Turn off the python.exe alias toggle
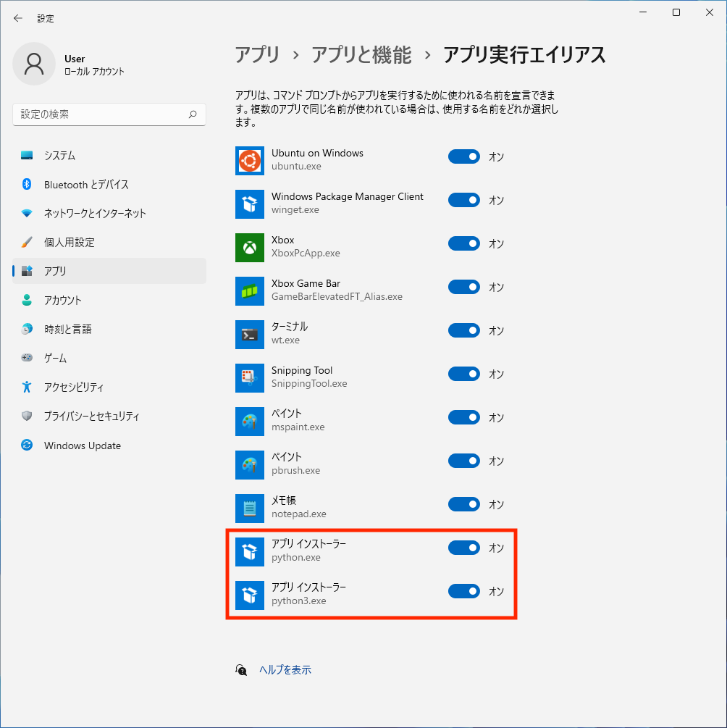Viewport: 727px width, 728px height. (463, 548)
